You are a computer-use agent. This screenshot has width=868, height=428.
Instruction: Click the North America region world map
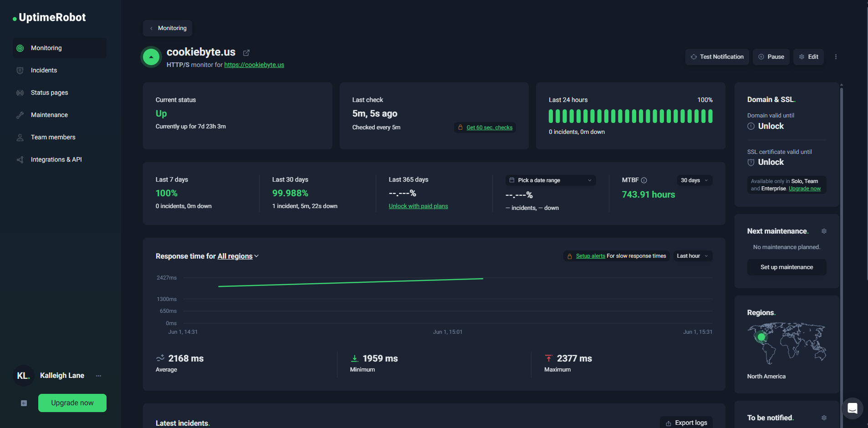(x=786, y=344)
